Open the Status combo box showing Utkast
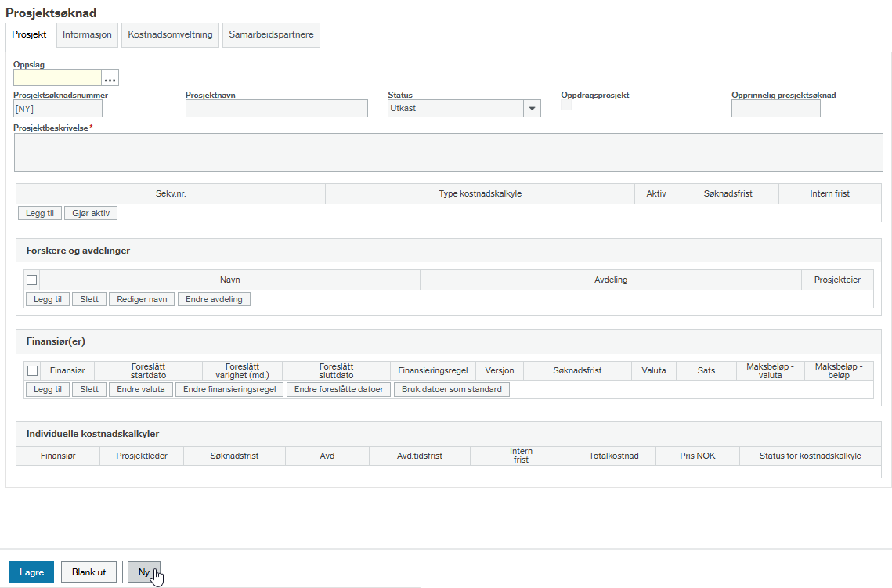Image resolution: width=892 pixels, height=588 pixels. click(x=464, y=109)
